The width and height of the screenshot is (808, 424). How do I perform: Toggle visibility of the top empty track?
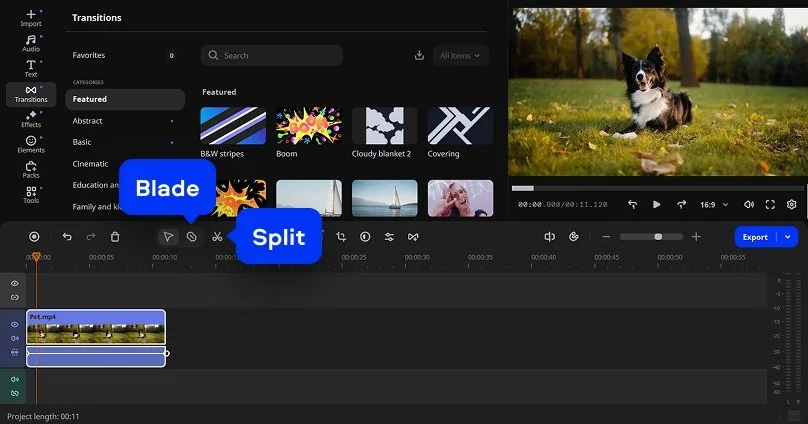(x=15, y=284)
